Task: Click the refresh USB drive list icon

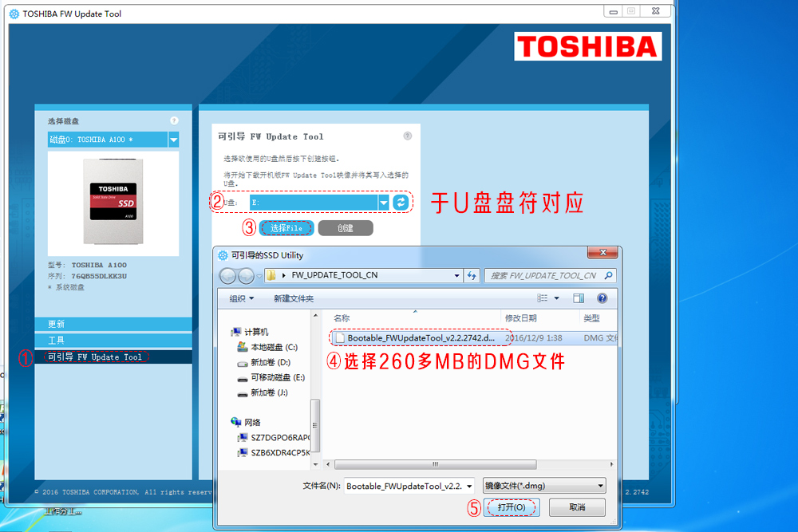Action: point(401,203)
